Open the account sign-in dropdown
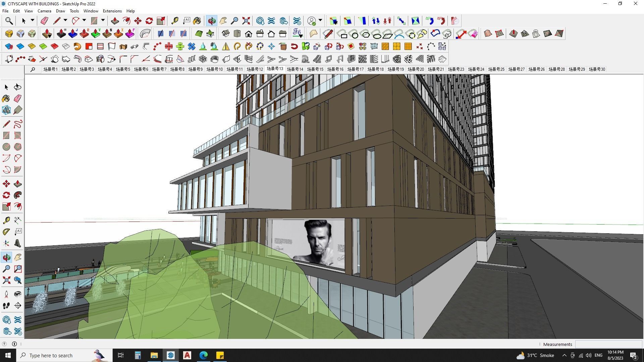644x362 pixels. pyautogui.click(x=320, y=20)
